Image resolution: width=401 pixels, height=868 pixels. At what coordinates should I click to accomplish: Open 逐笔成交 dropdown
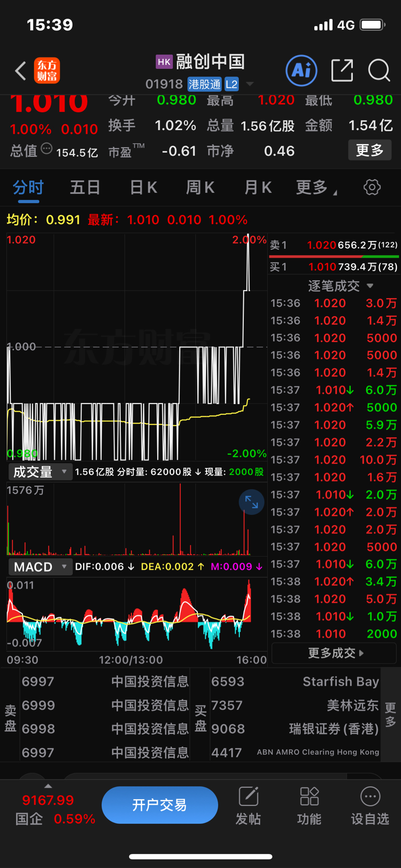pyautogui.click(x=340, y=286)
